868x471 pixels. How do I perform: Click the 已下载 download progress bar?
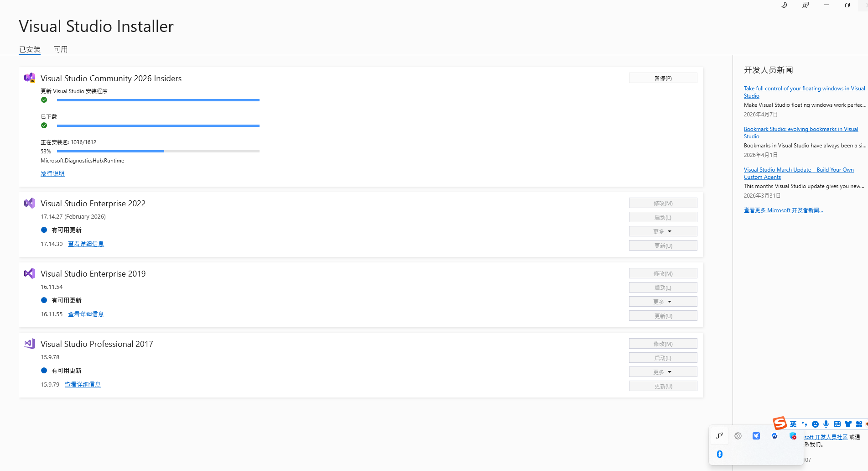[158, 126]
